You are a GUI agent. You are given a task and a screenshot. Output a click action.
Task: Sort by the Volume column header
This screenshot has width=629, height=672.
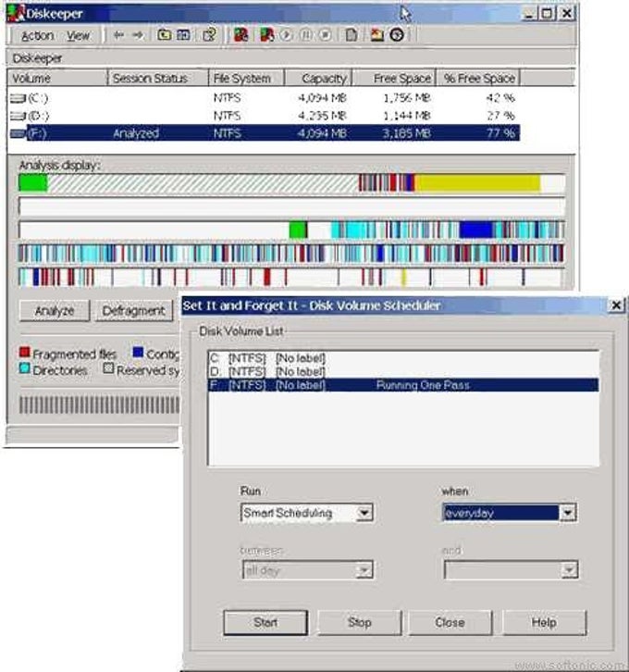coord(57,79)
